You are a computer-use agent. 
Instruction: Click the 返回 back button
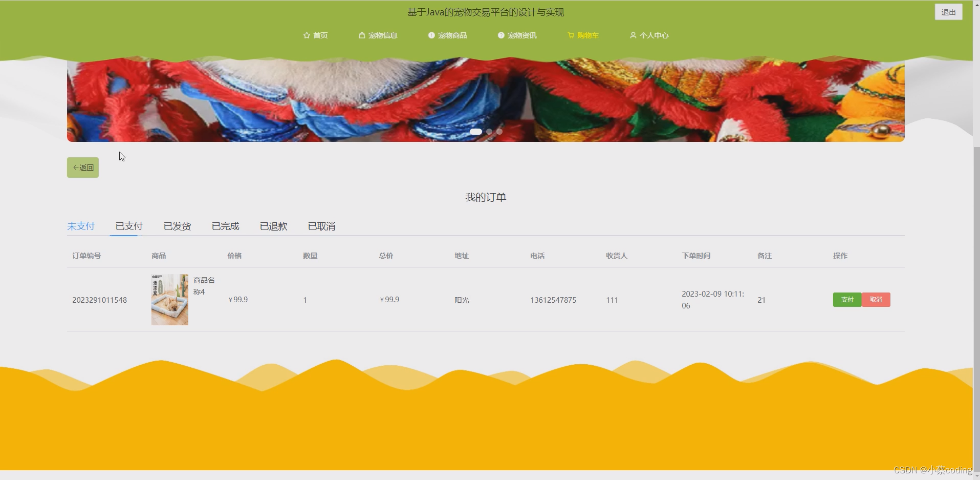point(83,168)
